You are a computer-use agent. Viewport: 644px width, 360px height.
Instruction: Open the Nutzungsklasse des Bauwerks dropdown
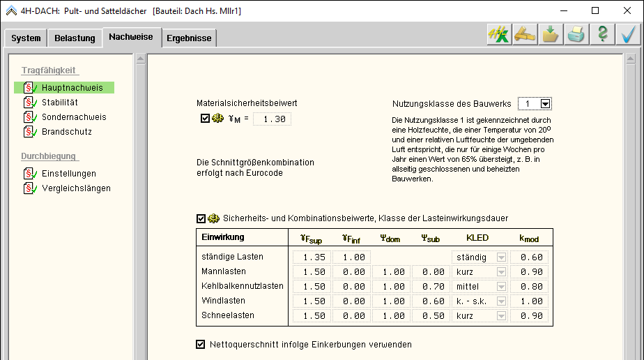click(545, 104)
